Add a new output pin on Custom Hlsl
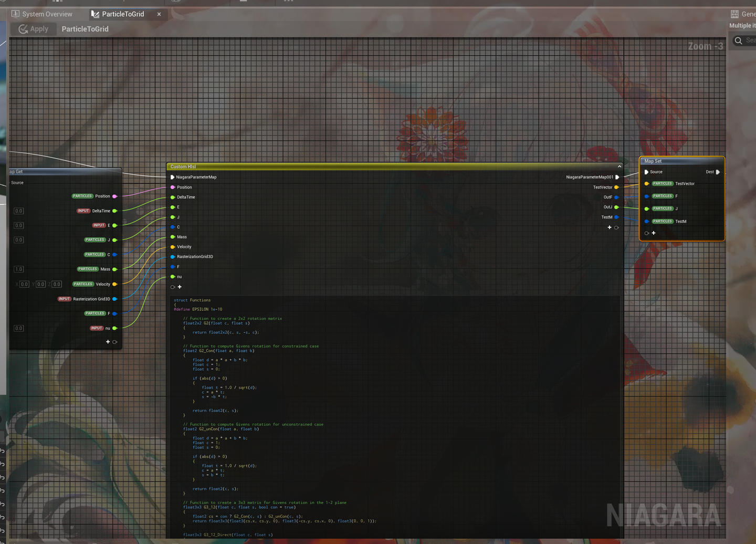 [609, 227]
